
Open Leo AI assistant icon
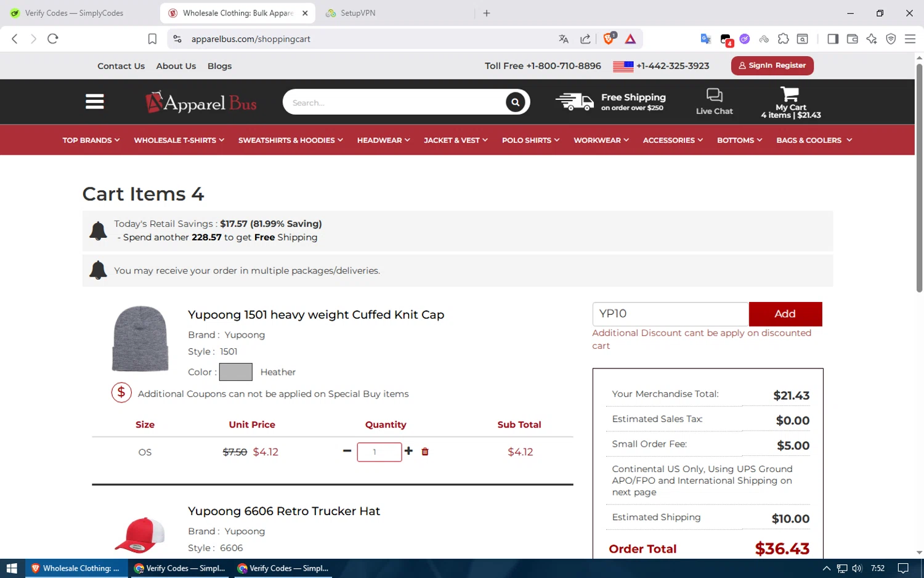872,39
